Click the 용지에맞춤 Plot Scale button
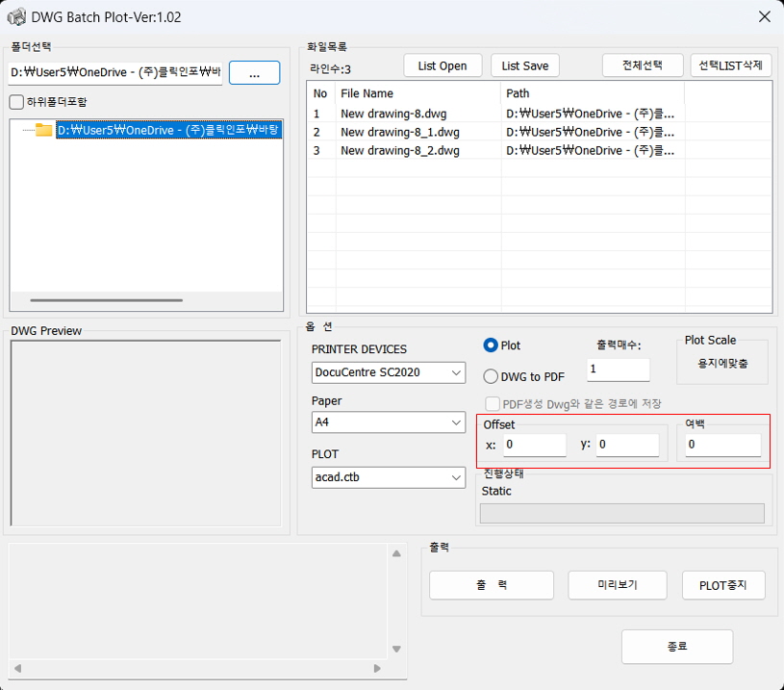This screenshot has height=690, width=784. [x=722, y=364]
